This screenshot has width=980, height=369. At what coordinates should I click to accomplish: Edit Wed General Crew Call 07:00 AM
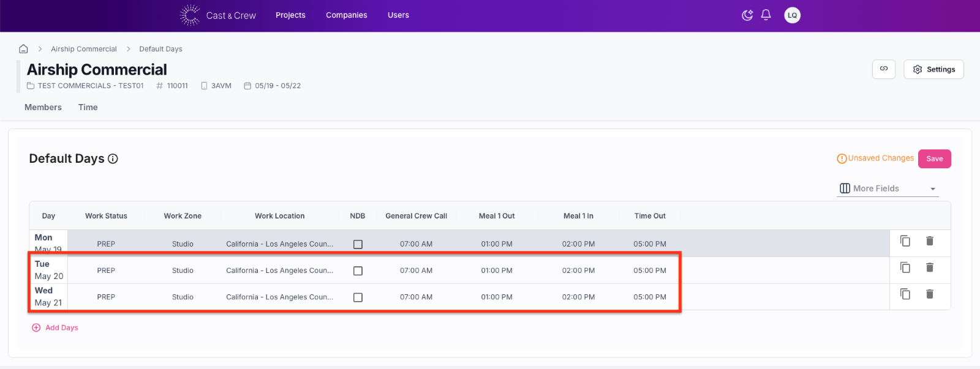(x=417, y=297)
